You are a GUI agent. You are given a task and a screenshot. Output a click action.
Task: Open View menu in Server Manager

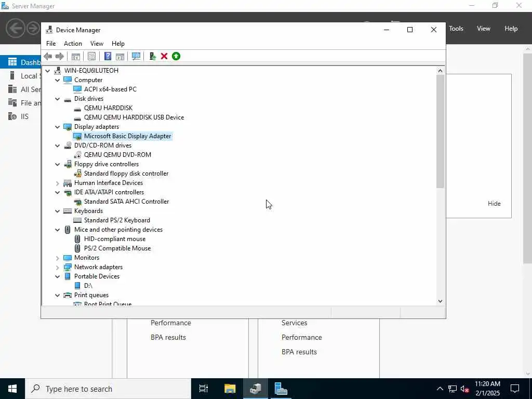(x=484, y=29)
